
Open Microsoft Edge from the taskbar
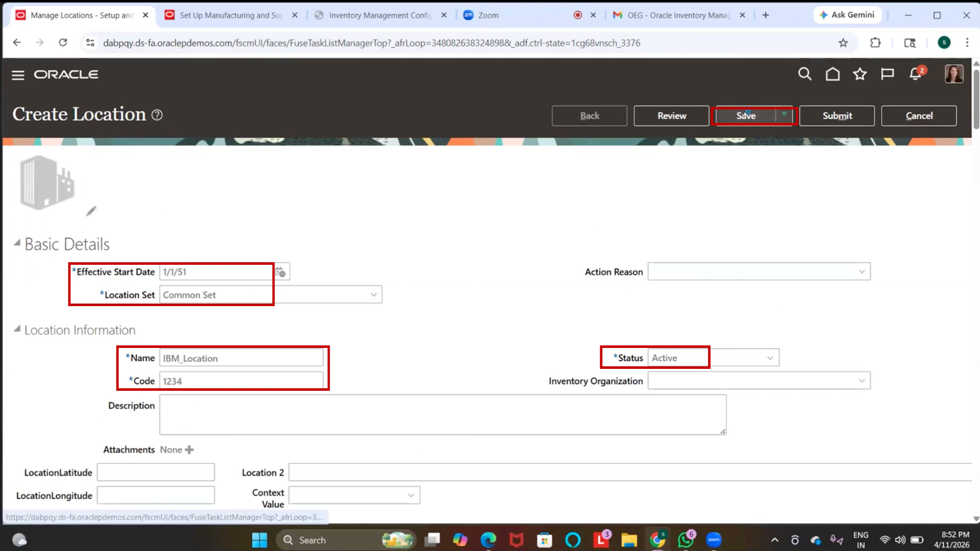coord(488,540)
